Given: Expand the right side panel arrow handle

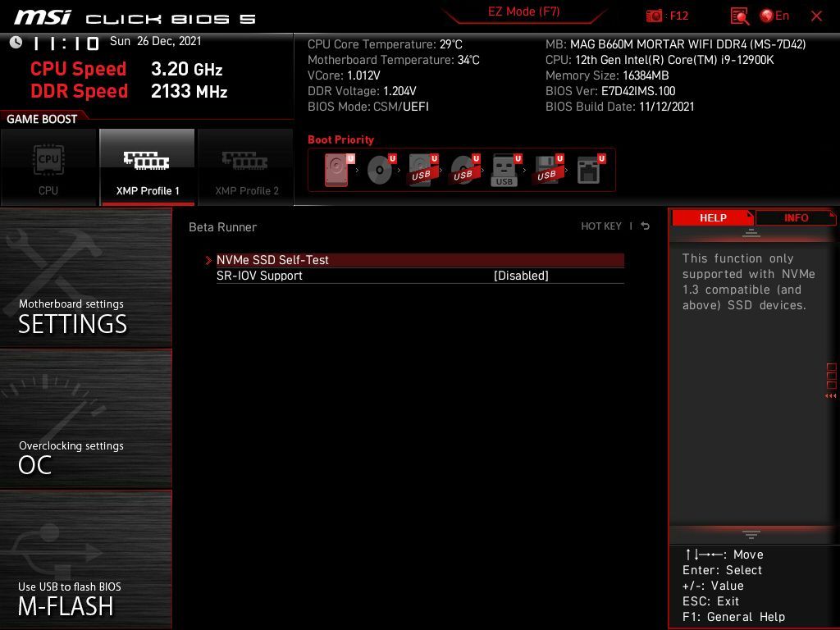Looking at the screenshot, I should coord(831,396).
